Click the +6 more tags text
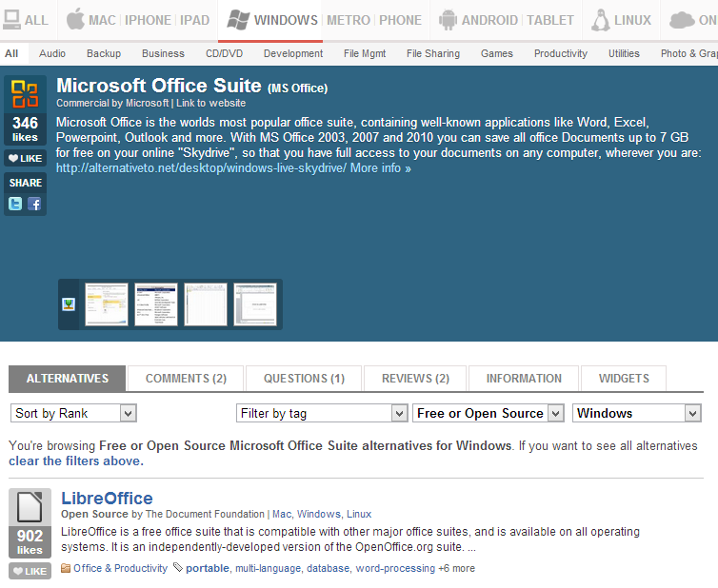The image size is (718, 588). 456,568
